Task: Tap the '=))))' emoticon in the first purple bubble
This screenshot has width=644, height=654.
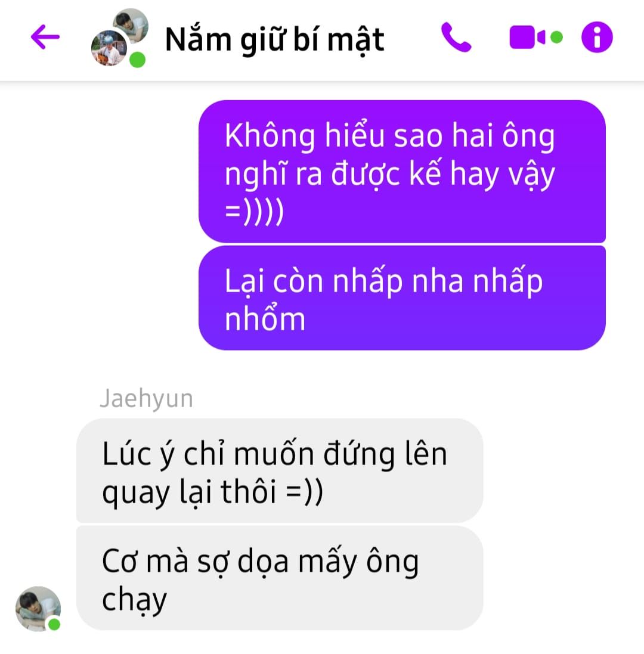Action: coord(255,212)
